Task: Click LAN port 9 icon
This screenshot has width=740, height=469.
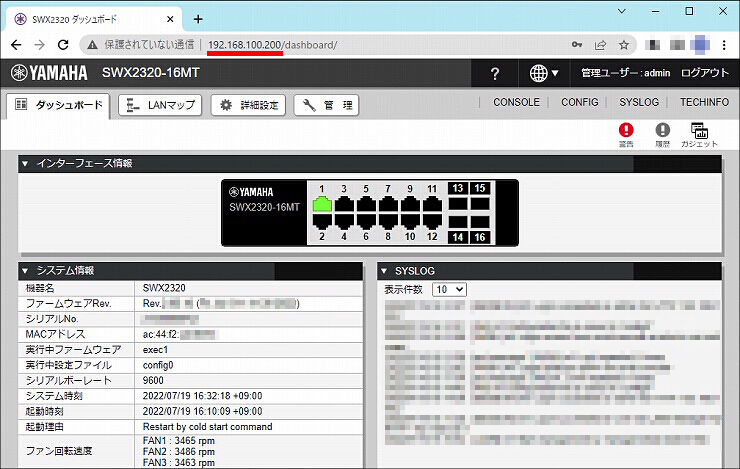Action: (x=410, y=204)
